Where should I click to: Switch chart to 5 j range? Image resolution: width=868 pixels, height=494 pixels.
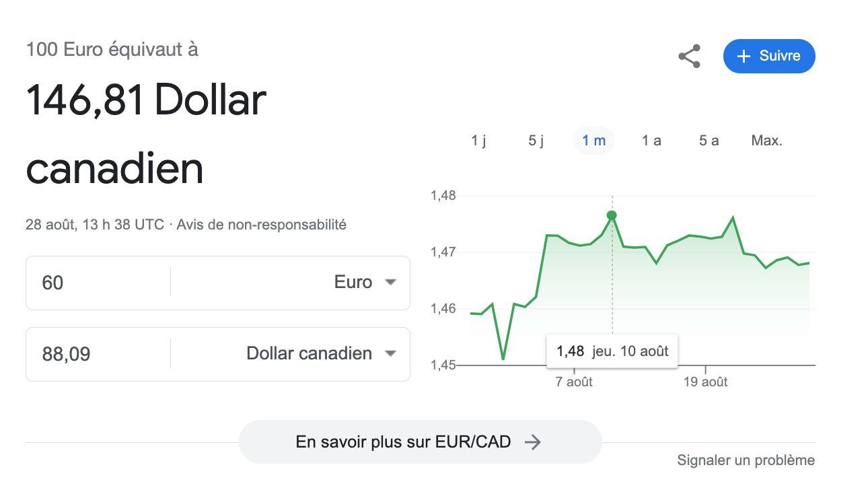[536, 141]
